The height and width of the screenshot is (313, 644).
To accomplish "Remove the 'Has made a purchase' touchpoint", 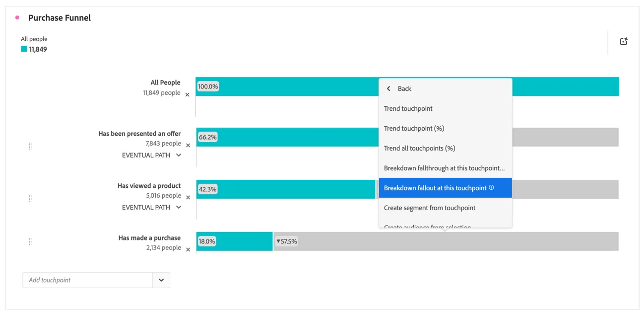I will point(188,250).
